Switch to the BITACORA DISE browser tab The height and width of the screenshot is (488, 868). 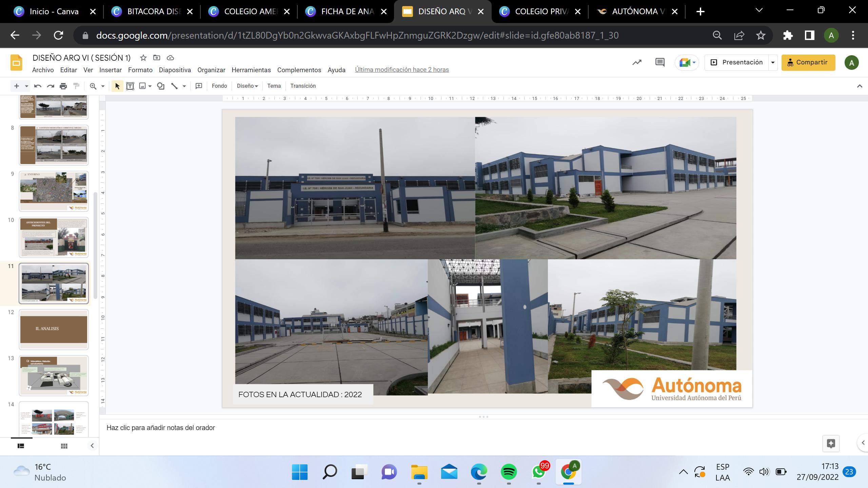[x=152, y=12]
